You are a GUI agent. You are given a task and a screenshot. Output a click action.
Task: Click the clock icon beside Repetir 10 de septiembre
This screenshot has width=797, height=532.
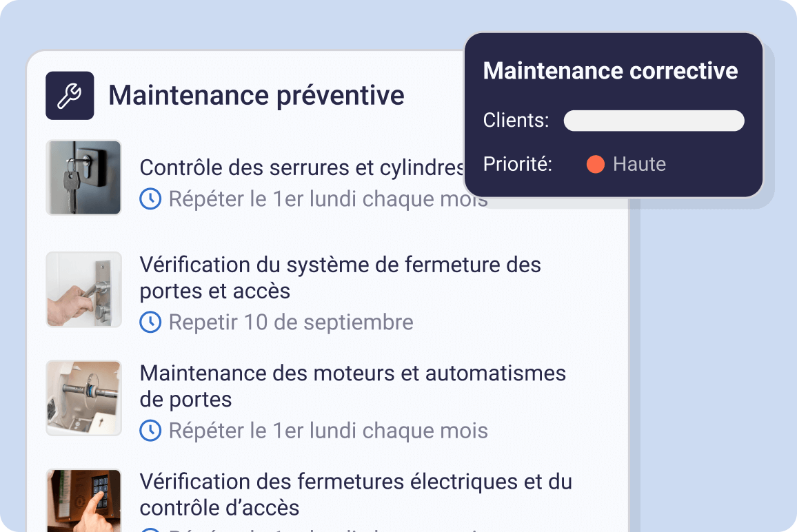150,322
